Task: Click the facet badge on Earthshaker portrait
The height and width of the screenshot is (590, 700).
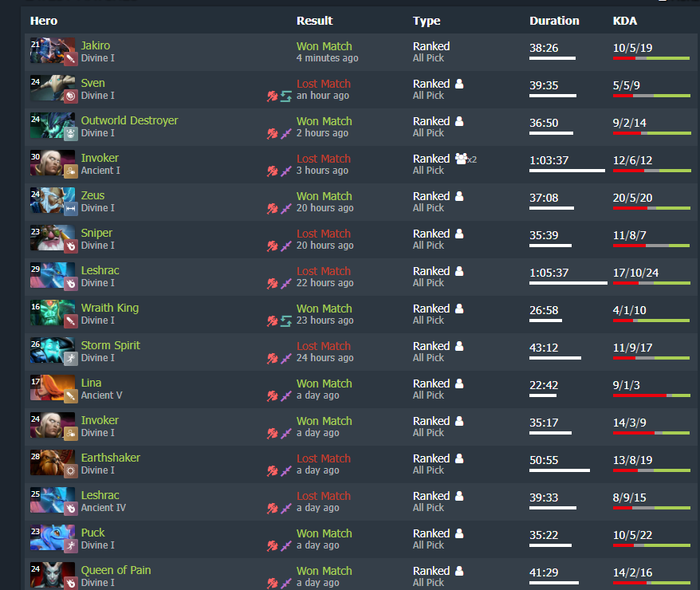Action: point(70,471)
